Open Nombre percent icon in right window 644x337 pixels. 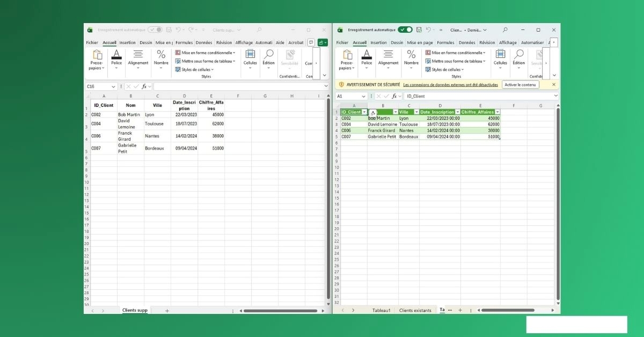pos(411,55)
